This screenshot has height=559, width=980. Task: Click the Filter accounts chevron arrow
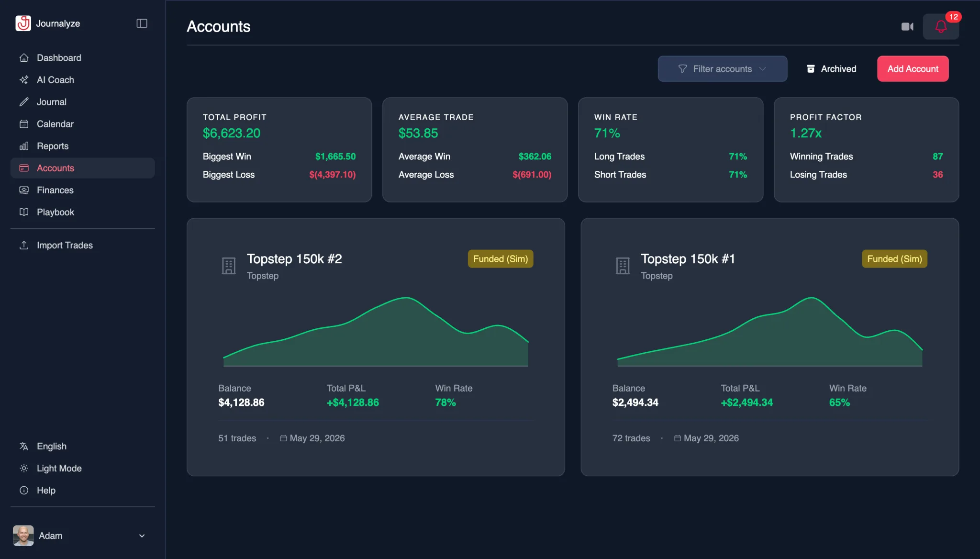click(x=763, y=69)
